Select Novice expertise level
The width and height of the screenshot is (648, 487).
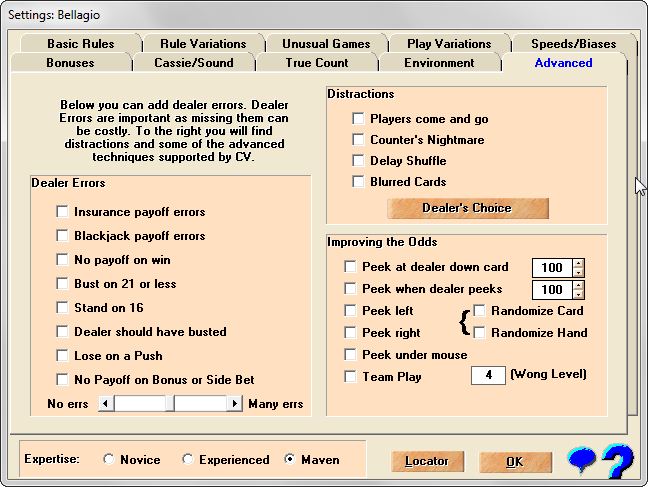click(109, 459)
